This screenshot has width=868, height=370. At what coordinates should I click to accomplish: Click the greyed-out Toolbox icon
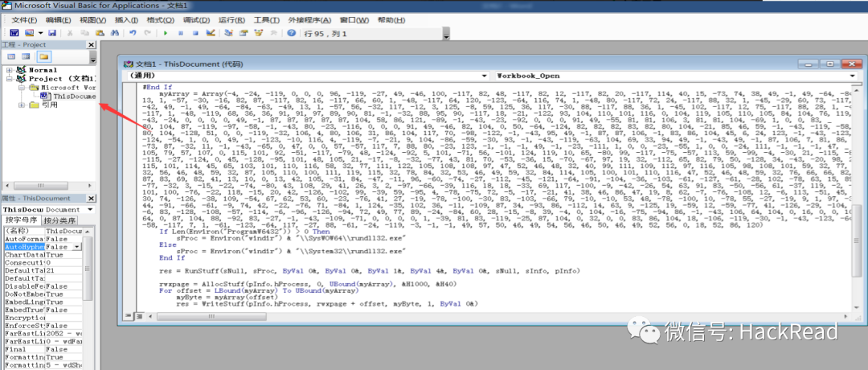pyautogui.click(x=272, y=33)
